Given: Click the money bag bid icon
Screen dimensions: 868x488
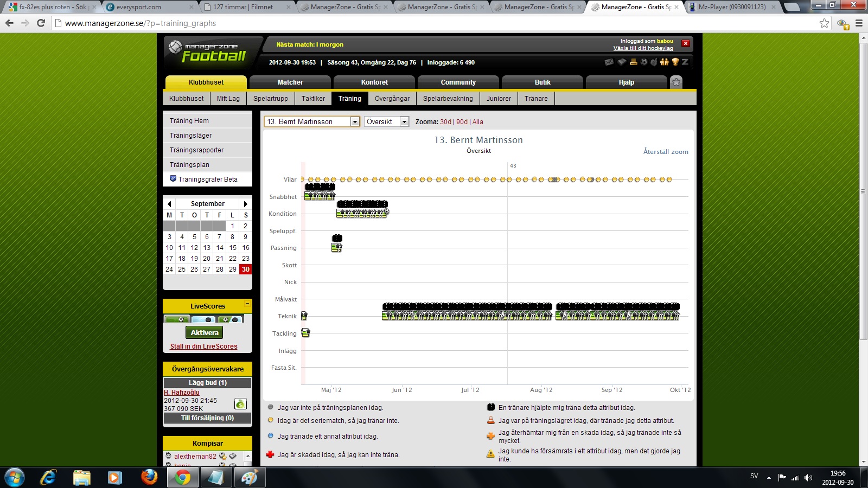Looking at the screenshot, I should pos(240,404).
